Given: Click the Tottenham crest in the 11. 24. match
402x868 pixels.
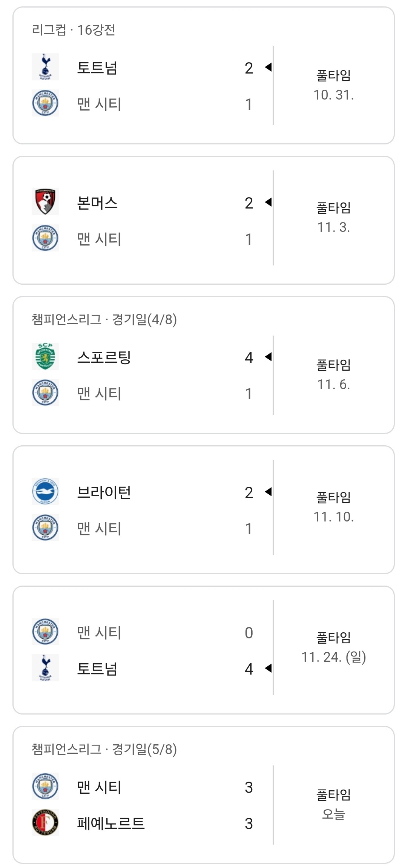Looking at the screenshot, I should coord(45,668).
